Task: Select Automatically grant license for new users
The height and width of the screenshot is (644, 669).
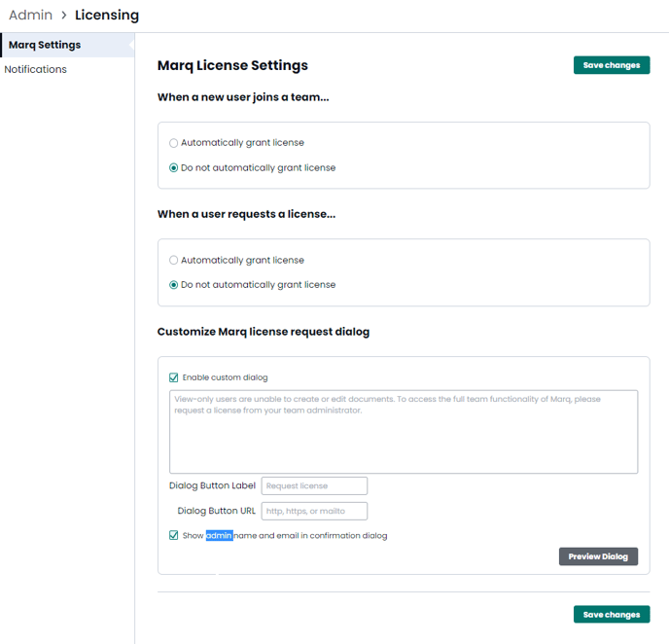Action: (x=174, y=143)
